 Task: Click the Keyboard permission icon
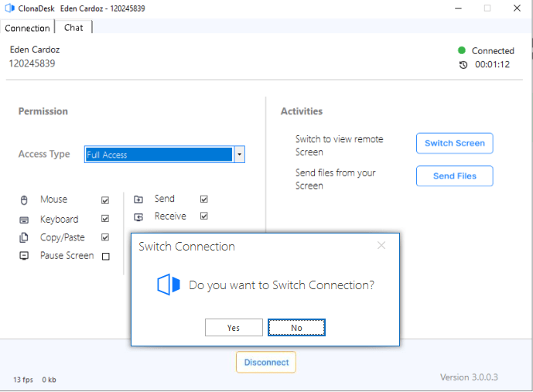[24, 220]
